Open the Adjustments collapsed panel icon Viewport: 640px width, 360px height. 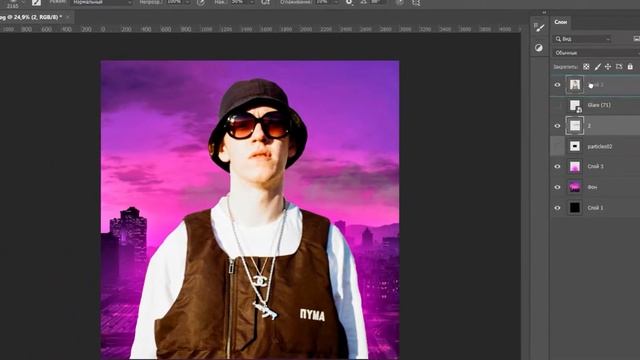tap(539, 48)
